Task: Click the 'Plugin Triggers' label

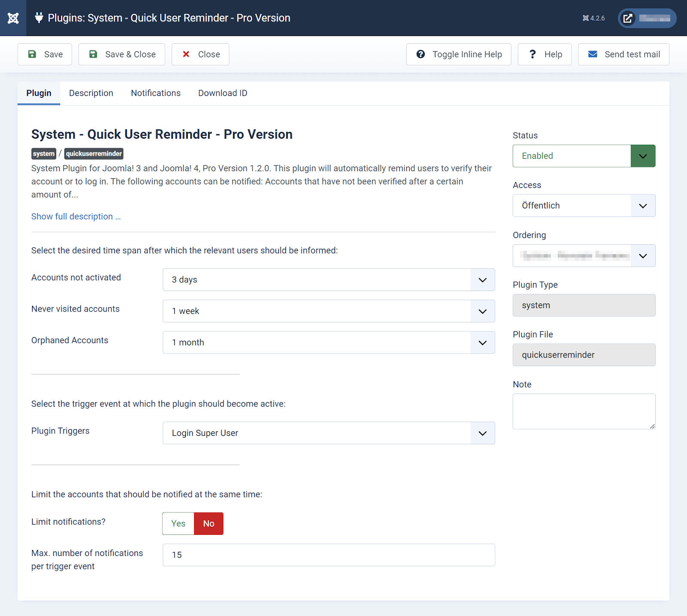Action: (x=61, y=431)
